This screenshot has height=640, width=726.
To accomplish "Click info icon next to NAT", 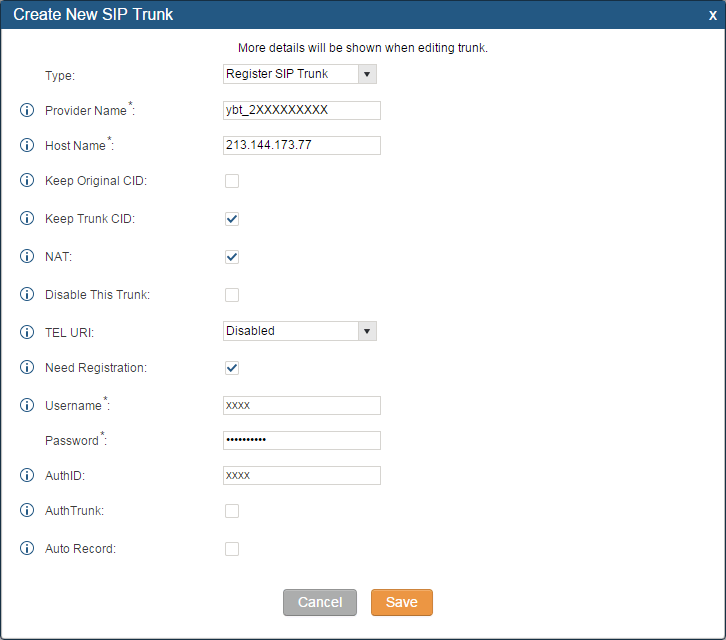I will click(27, 257).
